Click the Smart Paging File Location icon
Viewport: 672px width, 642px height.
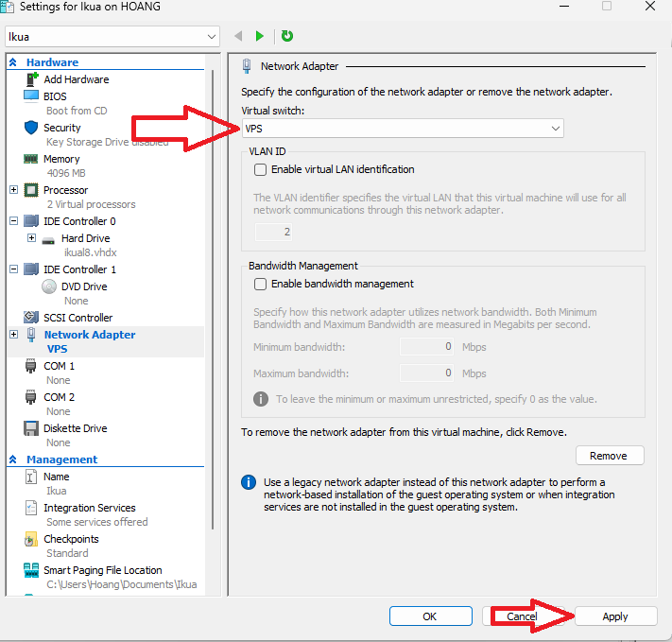(31, 570)
